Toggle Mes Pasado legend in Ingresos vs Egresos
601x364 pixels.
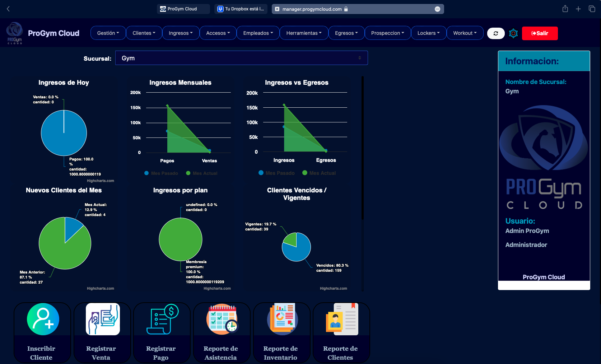point(276,173)
